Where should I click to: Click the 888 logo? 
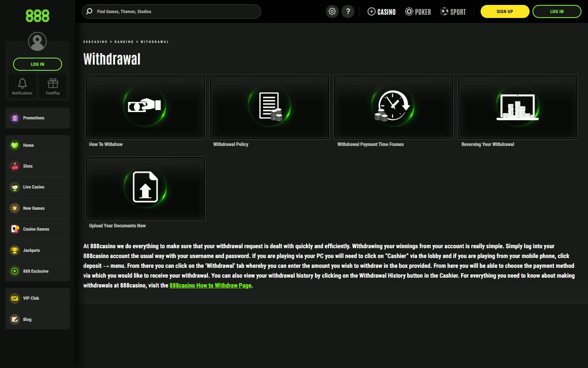(x=37, y=16)
